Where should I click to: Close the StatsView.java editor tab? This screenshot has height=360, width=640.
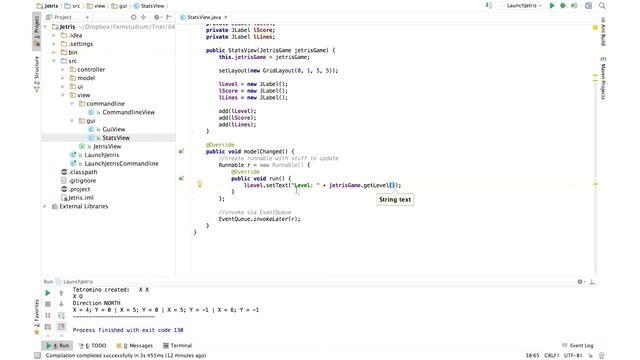tap(226, 17)
